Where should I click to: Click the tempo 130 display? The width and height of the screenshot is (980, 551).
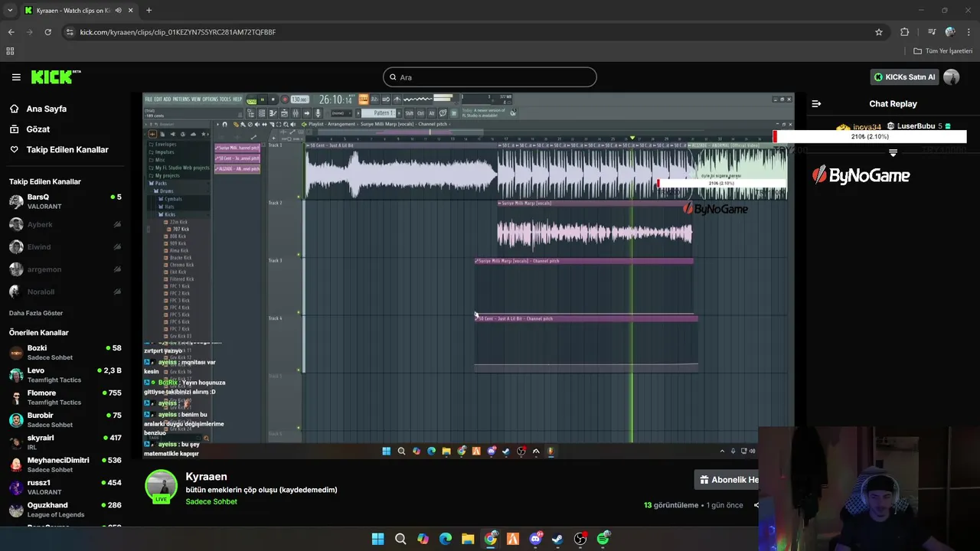coord(299,99)
